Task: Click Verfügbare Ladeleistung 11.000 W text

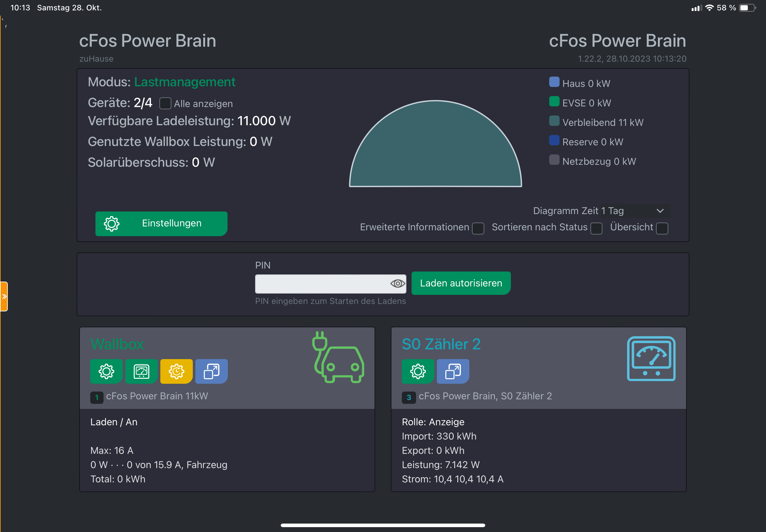Action: coord(189,121)
